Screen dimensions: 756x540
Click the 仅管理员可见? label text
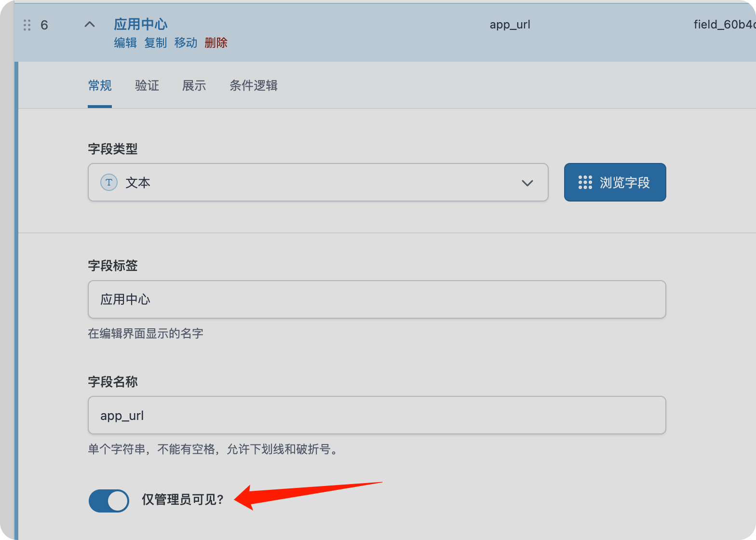[183, 499]
